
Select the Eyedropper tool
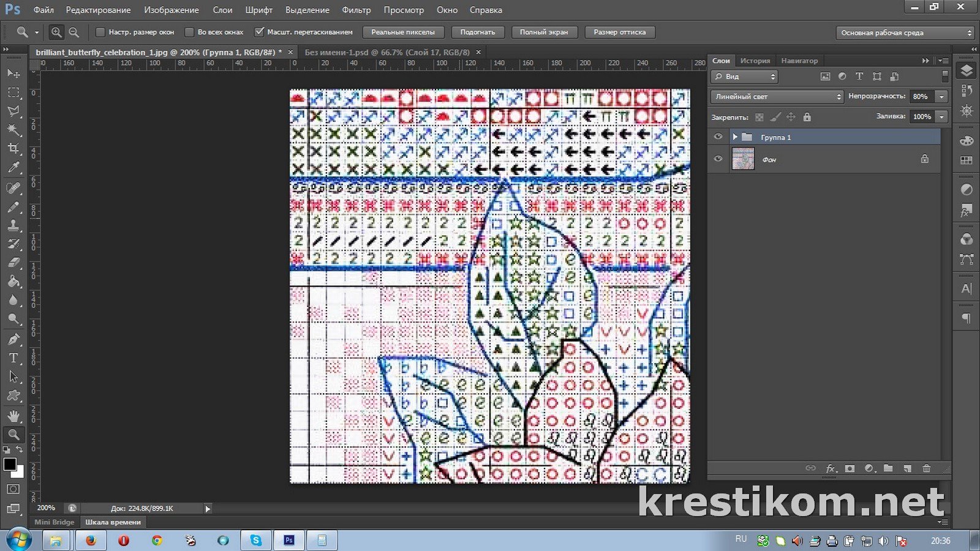point(13,168)
